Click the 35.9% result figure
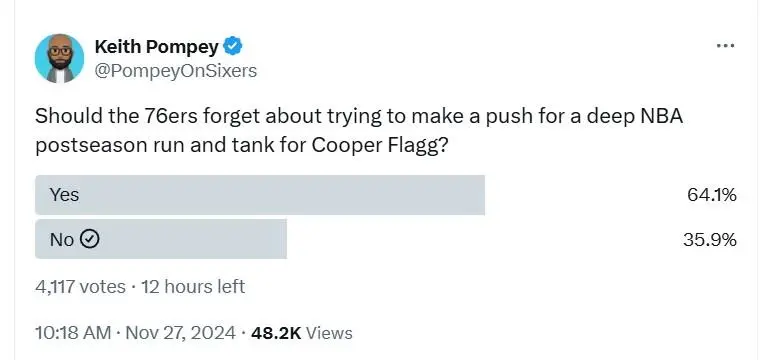777x360 pixels. pyautogui.click(x=710, y=240)
